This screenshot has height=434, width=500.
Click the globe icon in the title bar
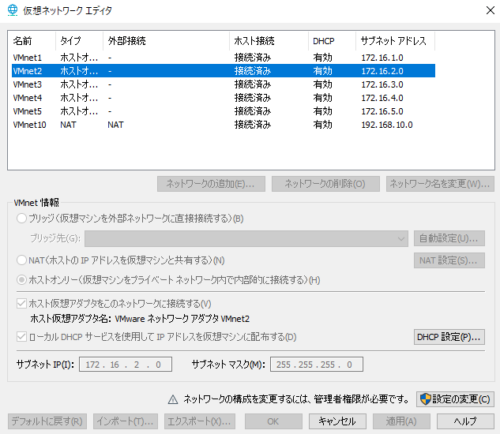12,10
